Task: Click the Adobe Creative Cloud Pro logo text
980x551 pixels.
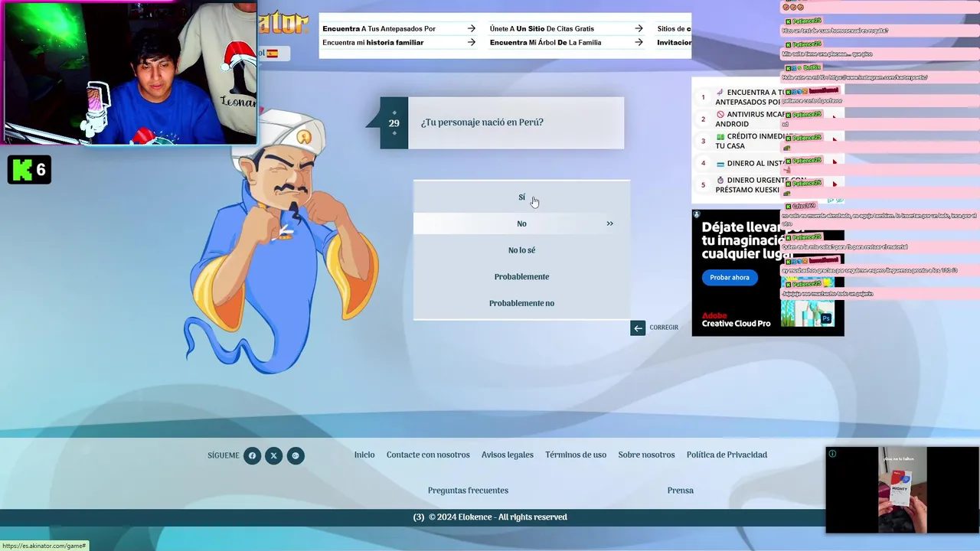Action: pyautogui.click(x=736, y=319)
